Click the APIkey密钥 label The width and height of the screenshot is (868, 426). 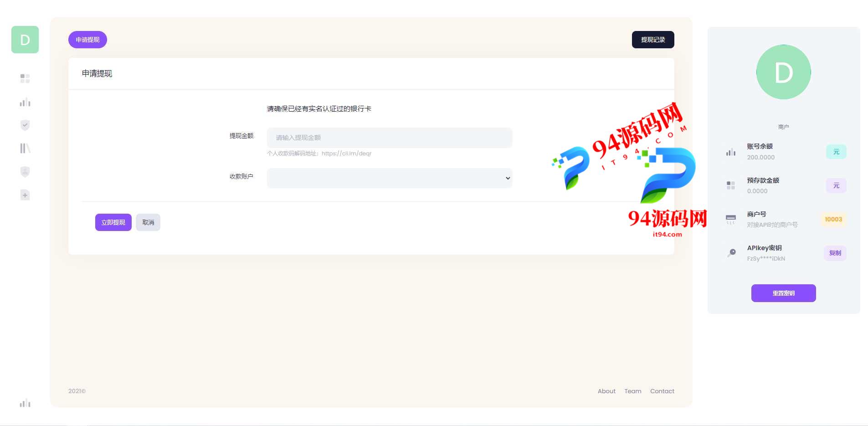pos(765,247)
